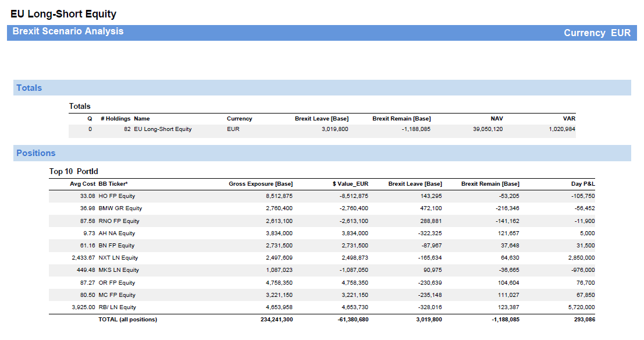Viewport: 644px width, 340px height.
Task: Select the Currency EUR label in banner
Action: pos(597,33)
